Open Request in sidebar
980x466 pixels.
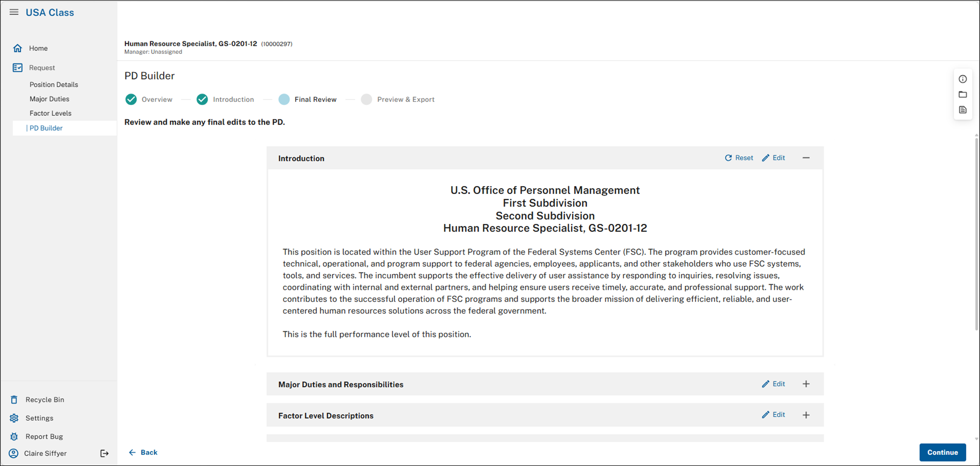(42, 68)
